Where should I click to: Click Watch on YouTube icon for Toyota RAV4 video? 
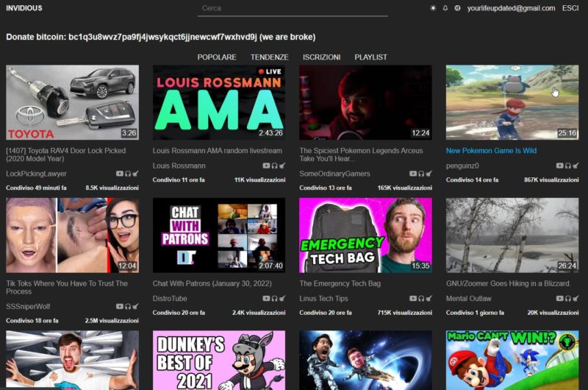pos(120,174)
